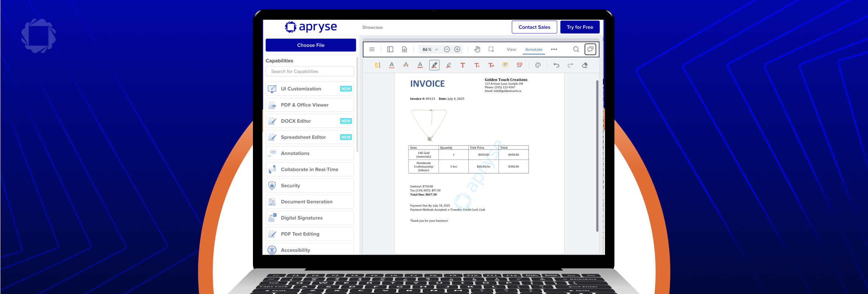Viewport: 868px width, 294px height.
Task: Switch to the Annotate tab
Action: click(534, 49)
